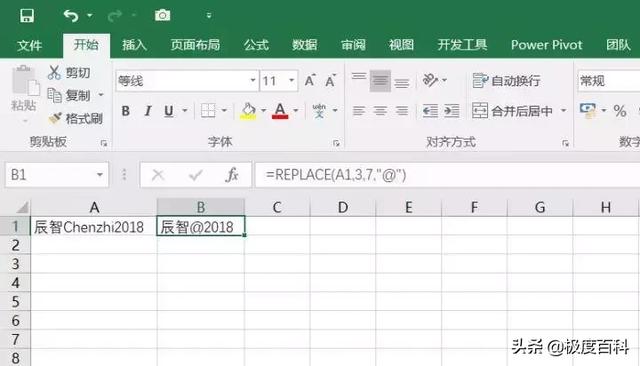Open the 公式 ribbon tab
Viewport: 640px width, 366px height.
(x=256, y=44)
